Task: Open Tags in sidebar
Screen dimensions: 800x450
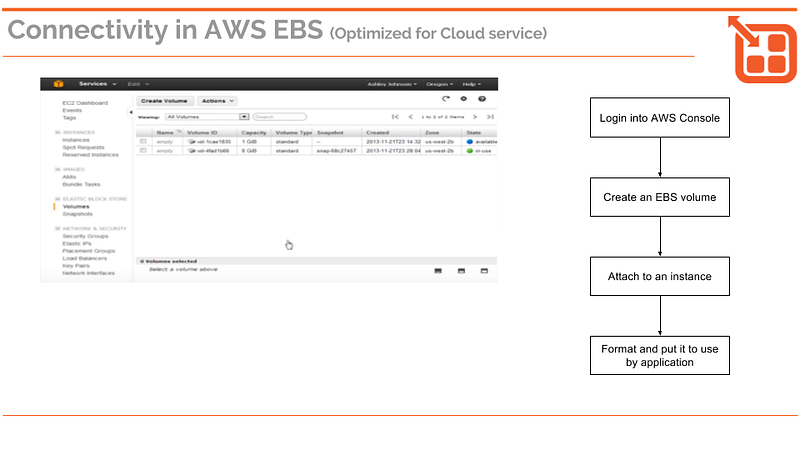Action: click(x=69, y=118)
